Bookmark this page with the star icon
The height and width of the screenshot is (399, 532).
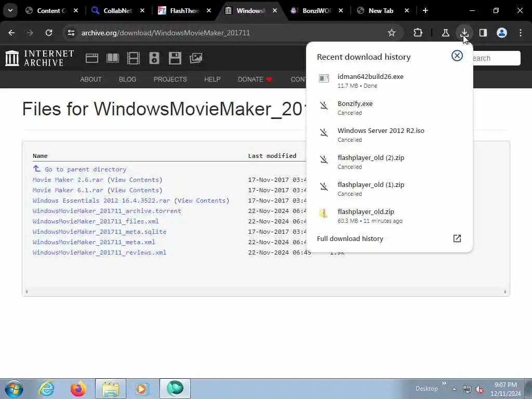tap(392, 33)
